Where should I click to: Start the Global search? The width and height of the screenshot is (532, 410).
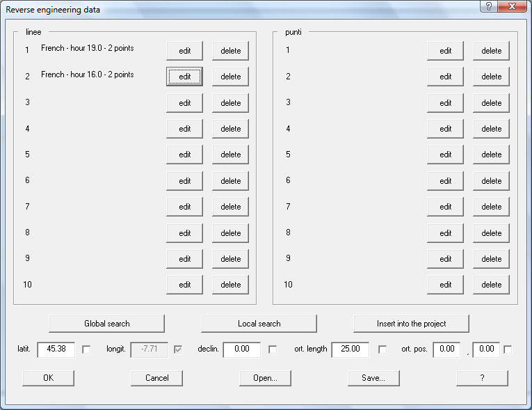[106, 324]
